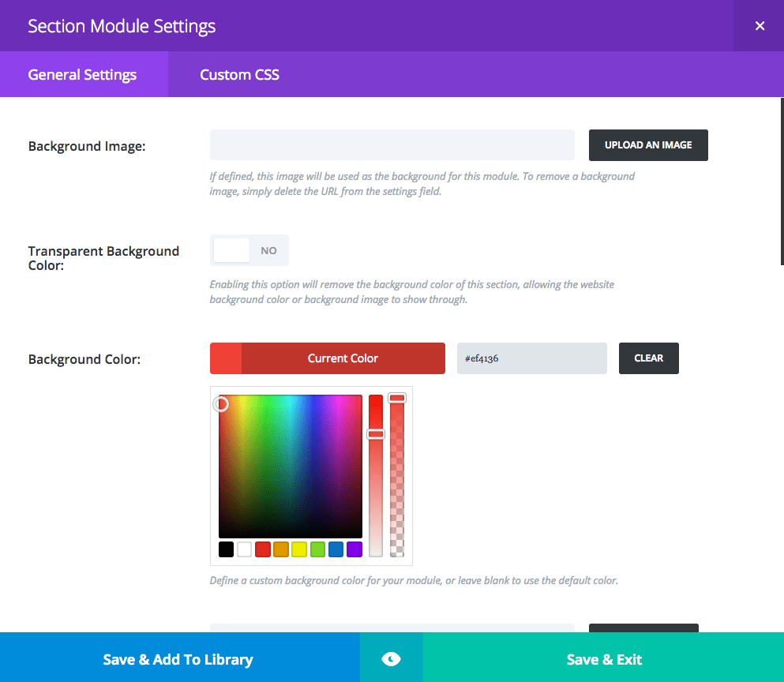Choose the blue preset swatch
Viewport: 784px width, 682px height.
(336, 549)
